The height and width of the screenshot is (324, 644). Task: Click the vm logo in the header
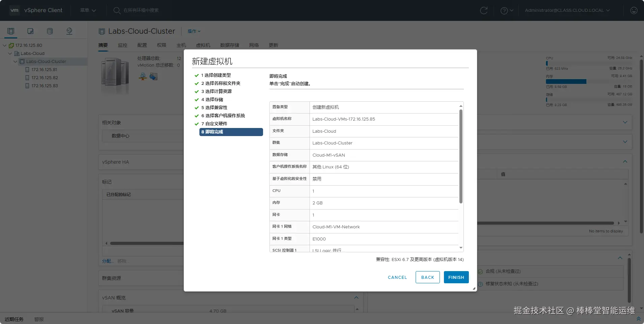tap(14, 10)
